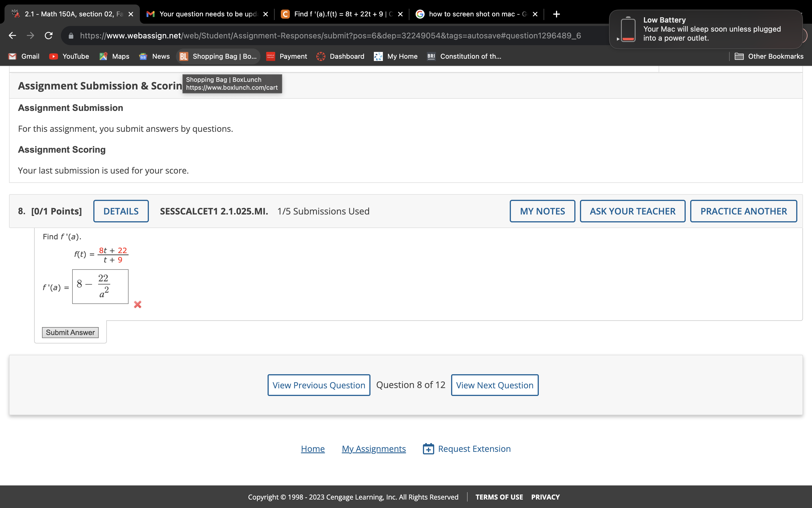Open the Gmail bookmark

coord(24,56)
